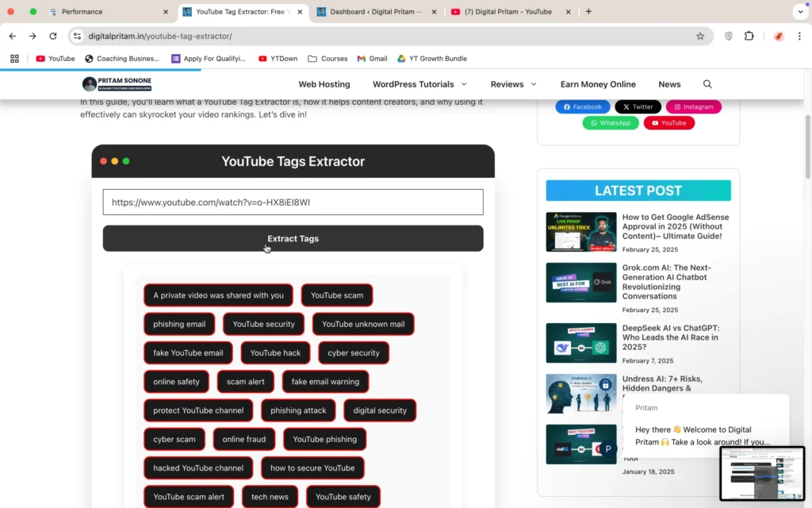Click the Pritam Sonone site logo
Image resolution: width=812 pixels, height=508 pixels.
[x=117, y=84]
